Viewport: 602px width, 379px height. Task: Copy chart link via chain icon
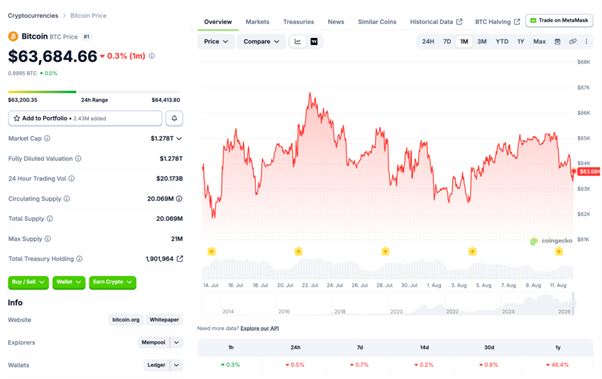pyautogui.click(x=572, y=41)
